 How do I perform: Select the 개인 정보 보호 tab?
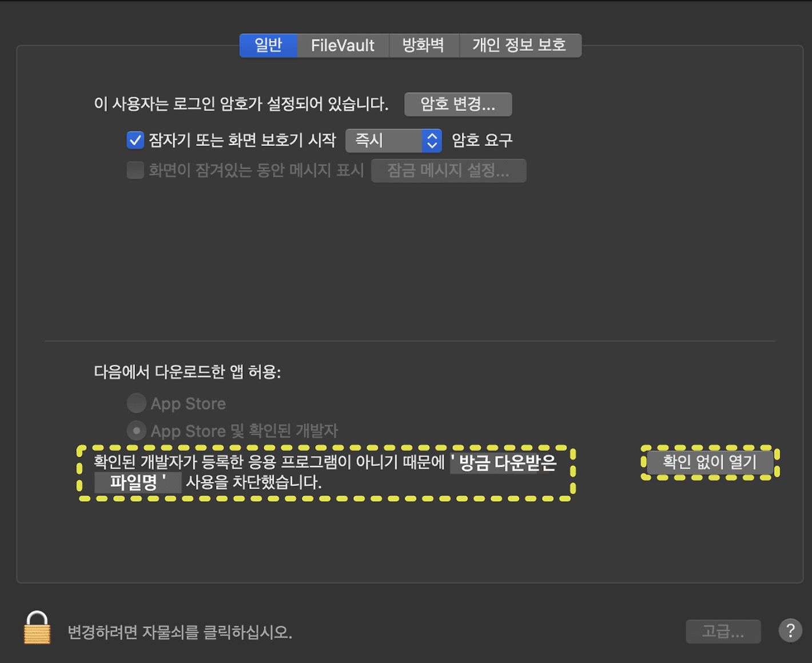pyautogui.click(x=519, y=45)
